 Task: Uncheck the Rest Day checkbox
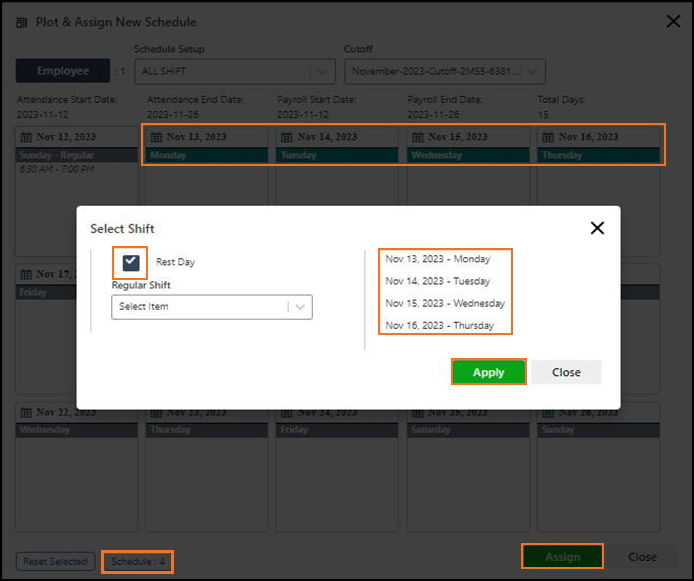point(131,262)
